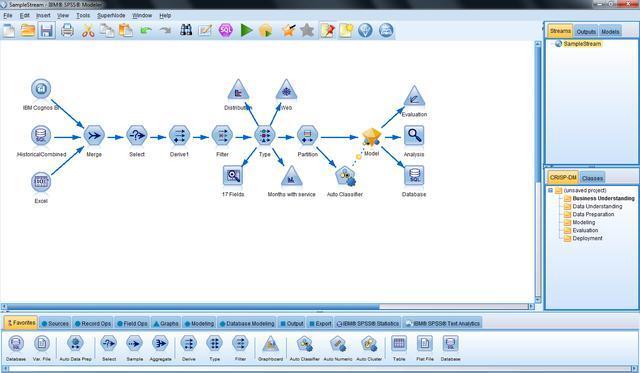This screenshot has height=373, width=640.
Task: Switch to the Classes tab
Action: [592, 178]
